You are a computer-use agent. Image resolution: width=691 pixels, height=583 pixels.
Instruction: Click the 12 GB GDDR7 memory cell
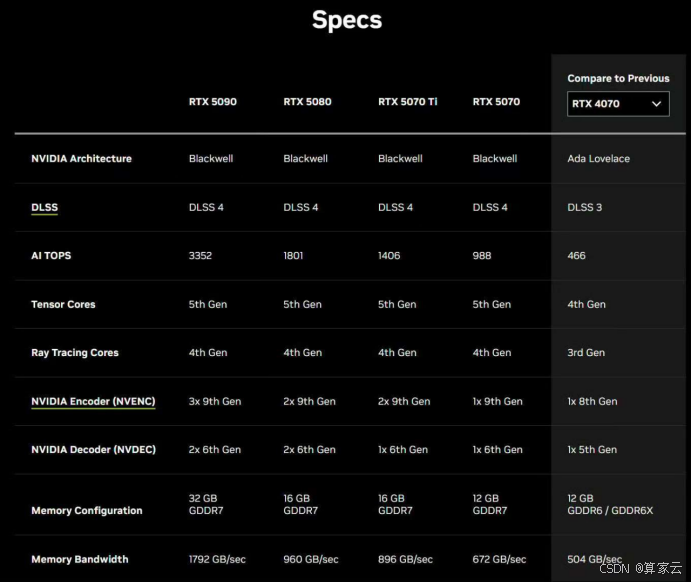click(490, 505)
